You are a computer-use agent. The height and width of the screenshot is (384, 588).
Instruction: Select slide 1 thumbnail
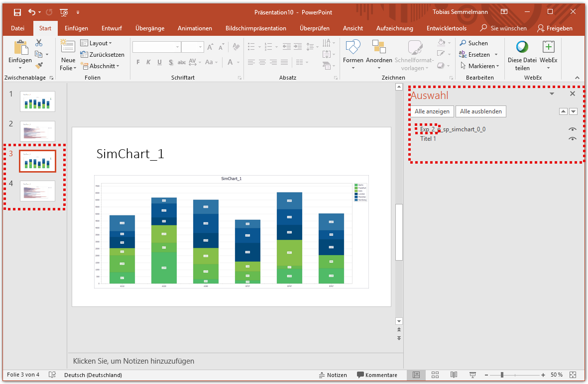point(37,101)
